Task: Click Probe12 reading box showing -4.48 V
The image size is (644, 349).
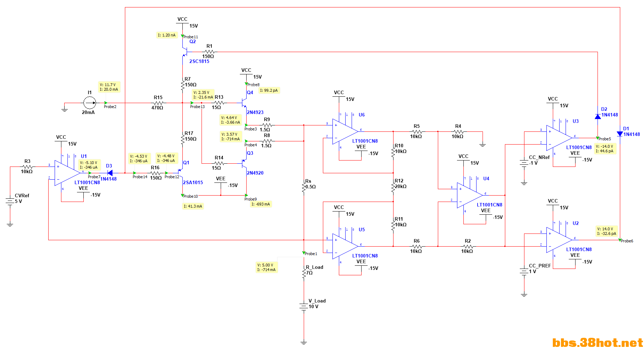Action: click(x=166, y=158)
